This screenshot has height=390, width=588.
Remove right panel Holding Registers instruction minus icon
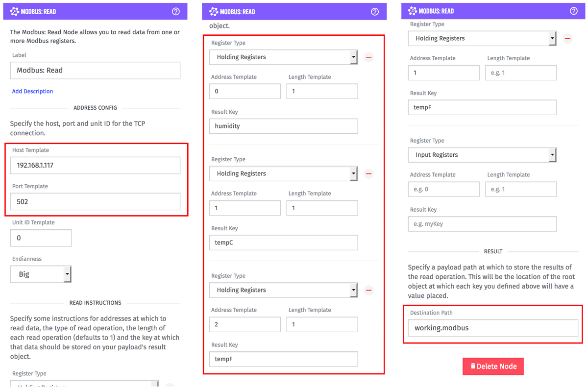click(x=567, y=38)
